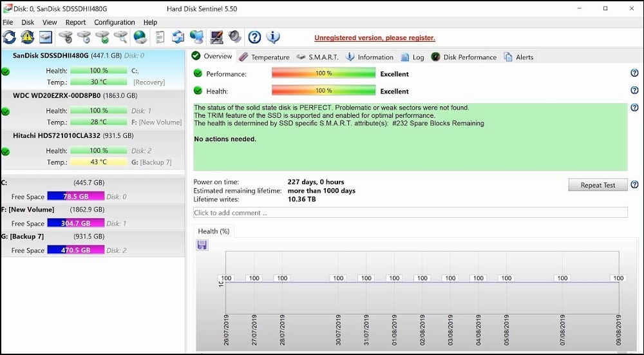The image size is (644, 355).
Task: Open the Report menu
Action: 75,22
